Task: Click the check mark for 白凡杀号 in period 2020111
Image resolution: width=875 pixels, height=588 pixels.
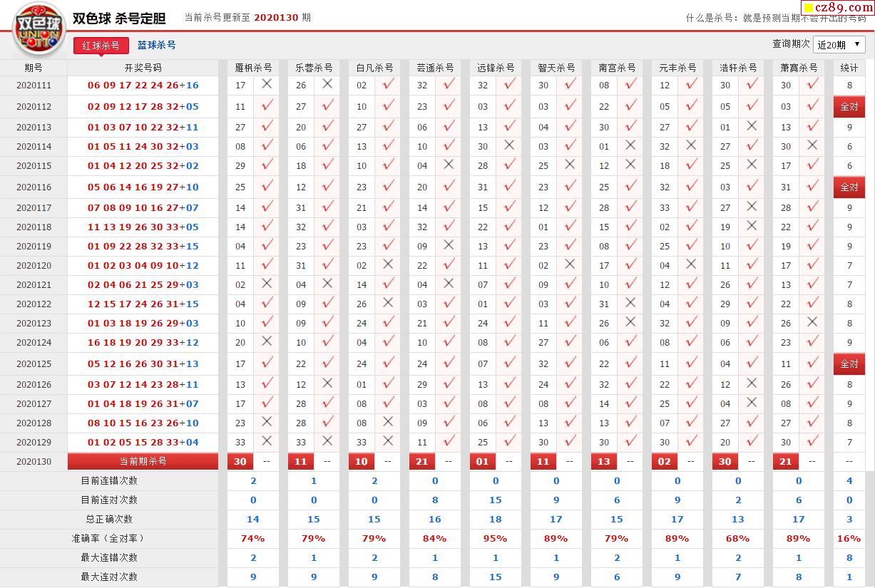Action: [388, 84]
